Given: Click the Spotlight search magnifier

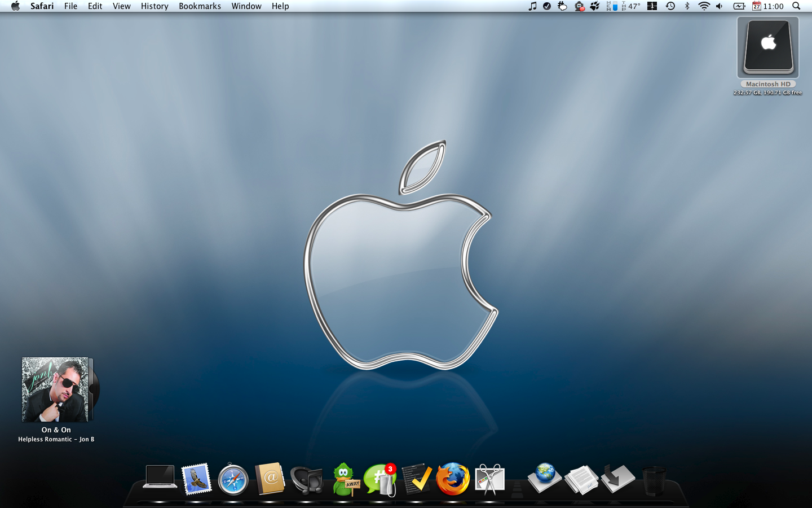Looking at the screenshot, I should point(796,6).
